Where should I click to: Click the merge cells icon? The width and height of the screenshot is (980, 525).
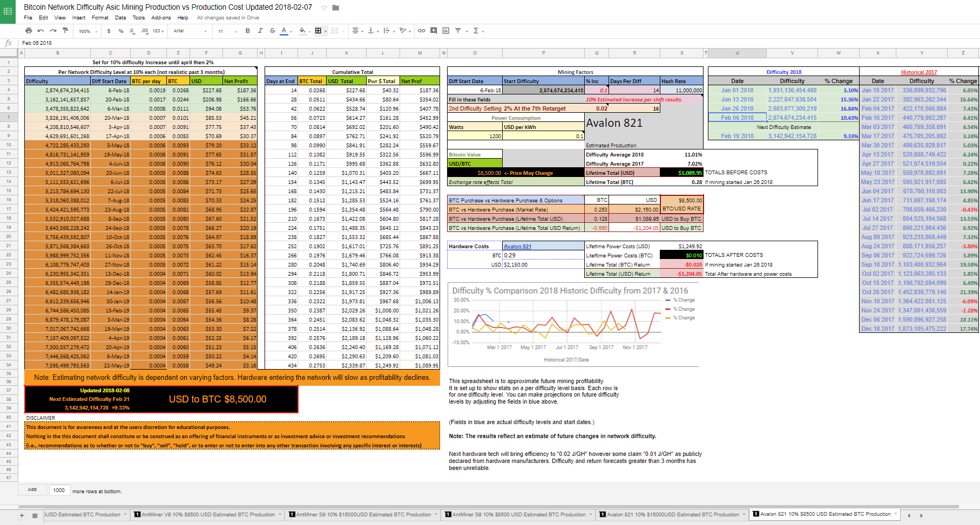pyautogui.click(x=335, y=31)
